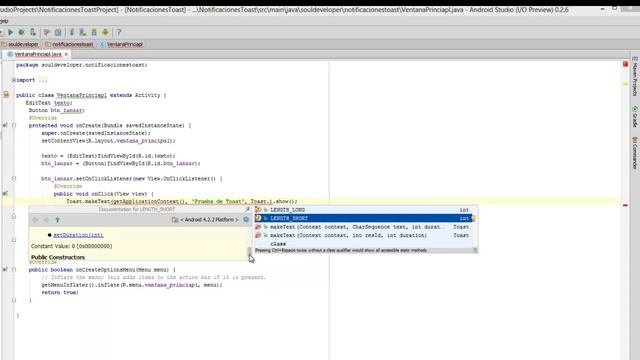Screen dimensions: 640x360
Task: Choose highlighted LENGTH_SHORT completion item
Action: (363, 218)
